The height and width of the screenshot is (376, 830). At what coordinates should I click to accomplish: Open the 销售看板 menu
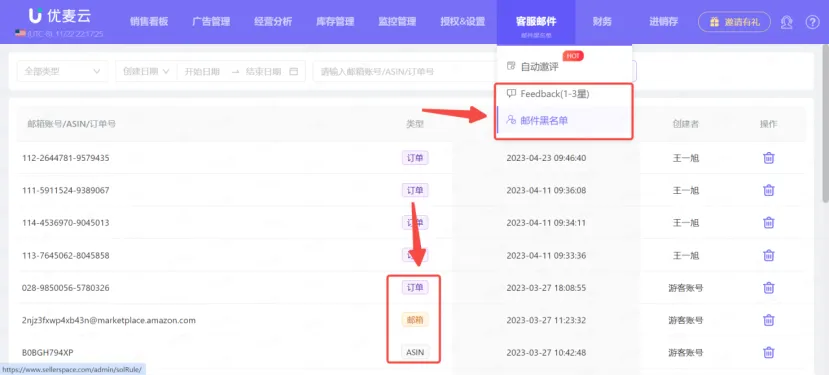point(149,22)
